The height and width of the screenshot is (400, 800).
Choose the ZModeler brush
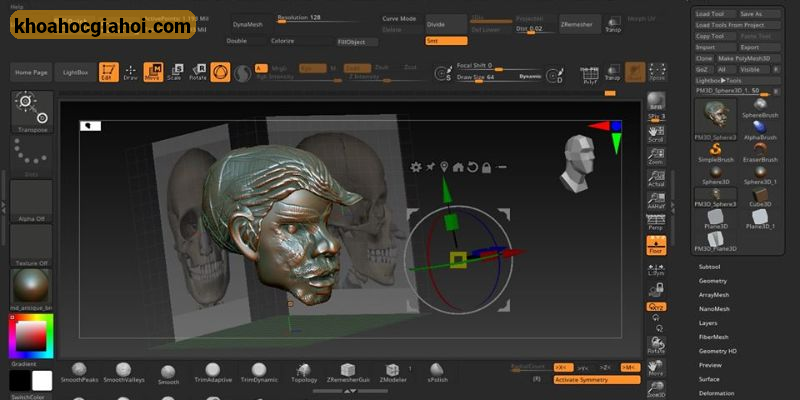pos(393,372)
